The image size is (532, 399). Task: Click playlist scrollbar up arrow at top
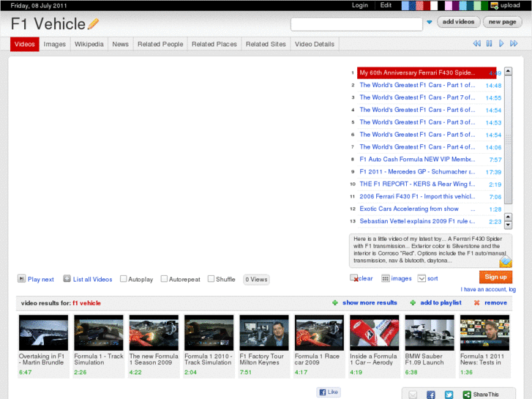pyautogui.click(x=508, y=71)
